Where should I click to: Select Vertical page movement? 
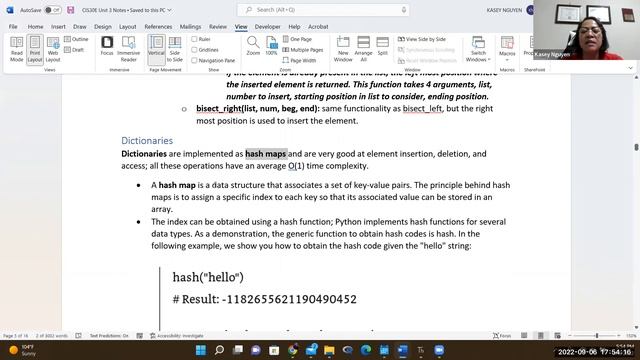click(x=156, y=49)
